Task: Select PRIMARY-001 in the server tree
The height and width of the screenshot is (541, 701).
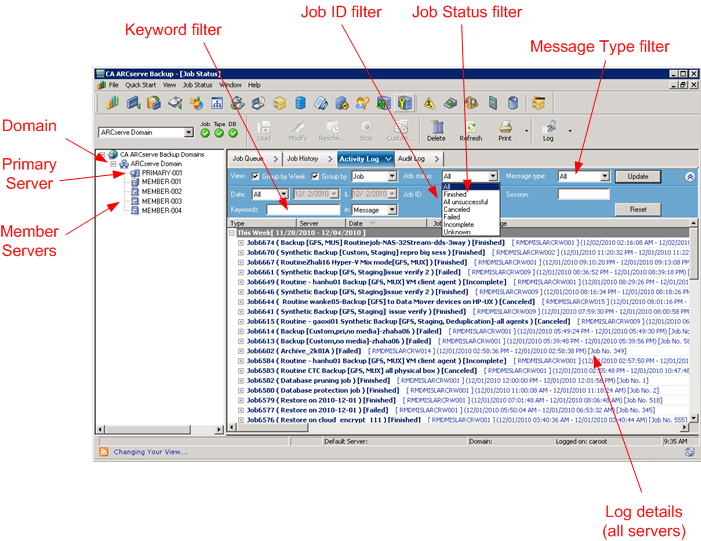Action: pos(161,173)
